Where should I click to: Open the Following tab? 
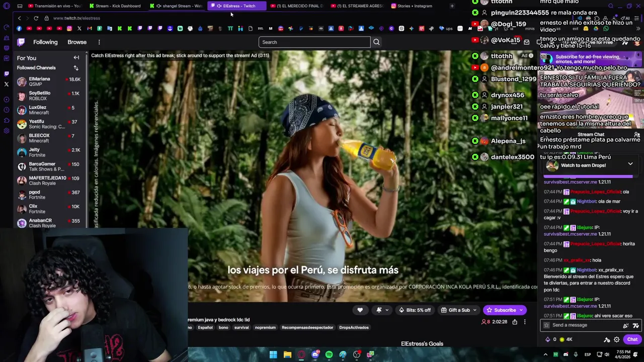tap(45, 42)
